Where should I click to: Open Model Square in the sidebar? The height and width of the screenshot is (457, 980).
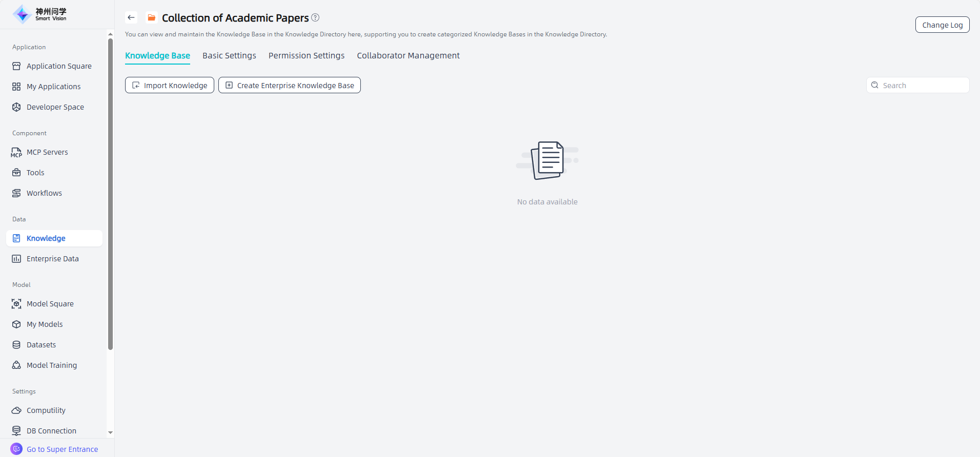coord(50,304)
